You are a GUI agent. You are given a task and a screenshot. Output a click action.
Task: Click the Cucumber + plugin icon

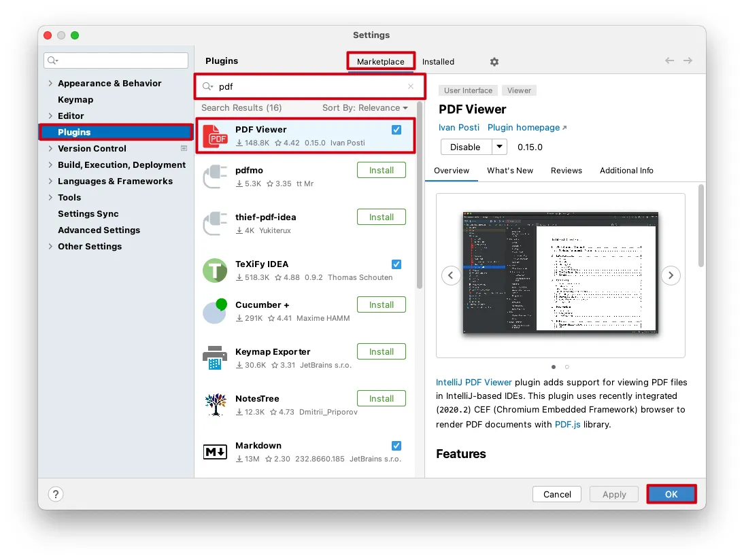pos(215,311)
